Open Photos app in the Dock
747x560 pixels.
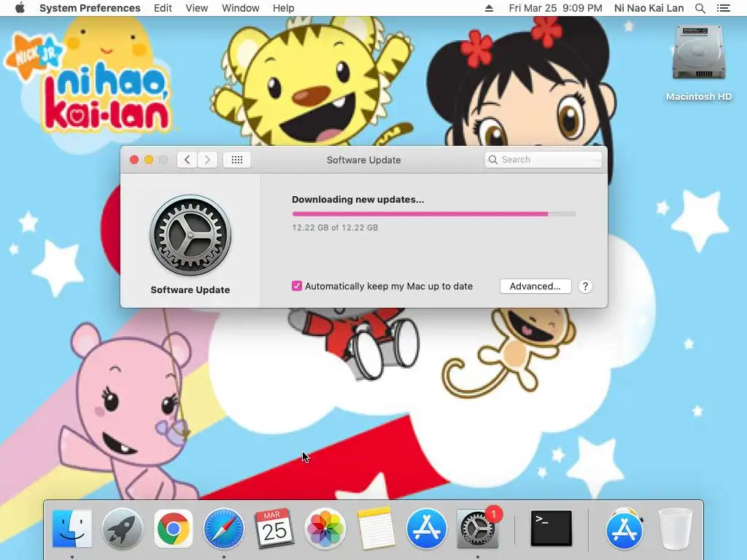pos(325,529)
